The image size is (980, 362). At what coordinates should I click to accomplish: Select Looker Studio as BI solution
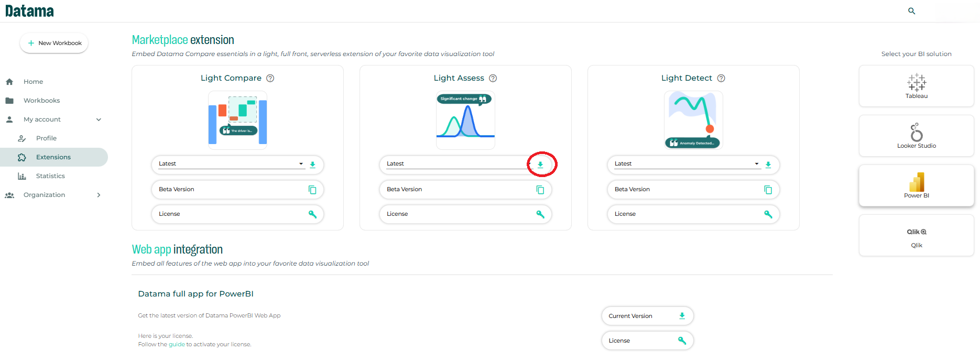point(916,136)
